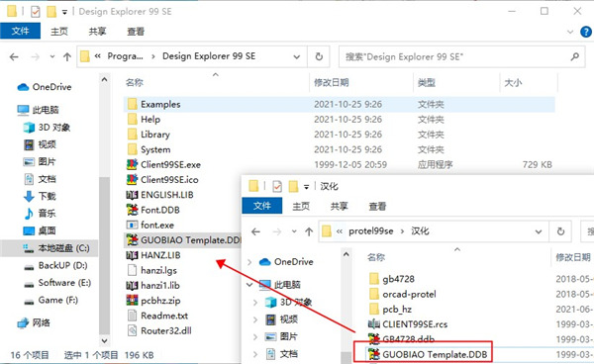The width and height of the screenshot is (594, 364).
Task: Click protel99se breadcrumb in 汉化 window
Action: 371,231
